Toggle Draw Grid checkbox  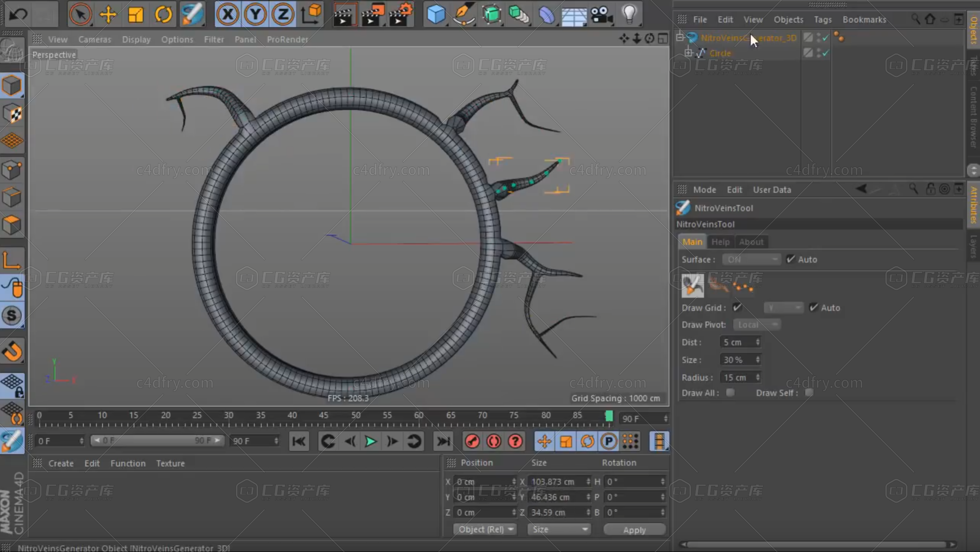(x=737, y=307)
